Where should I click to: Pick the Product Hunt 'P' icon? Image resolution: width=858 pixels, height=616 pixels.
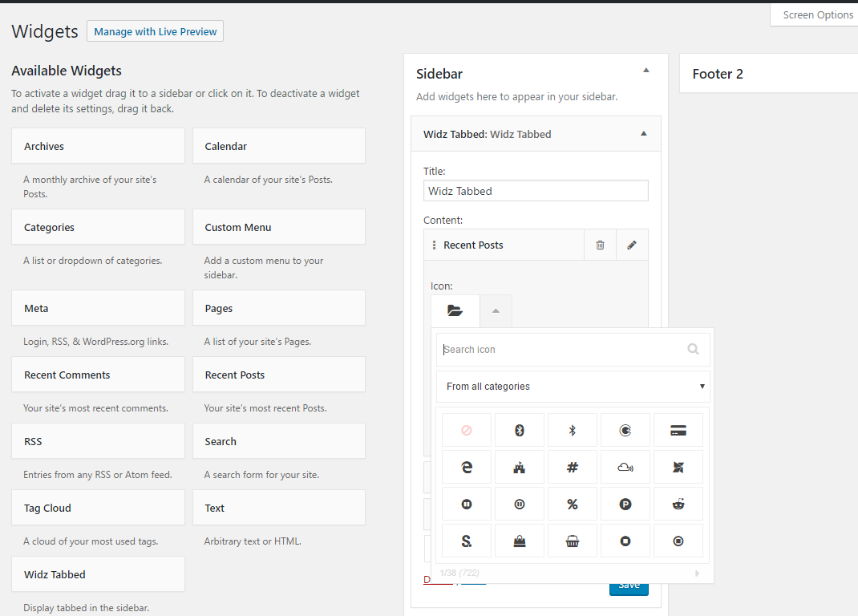click(625, 504)
